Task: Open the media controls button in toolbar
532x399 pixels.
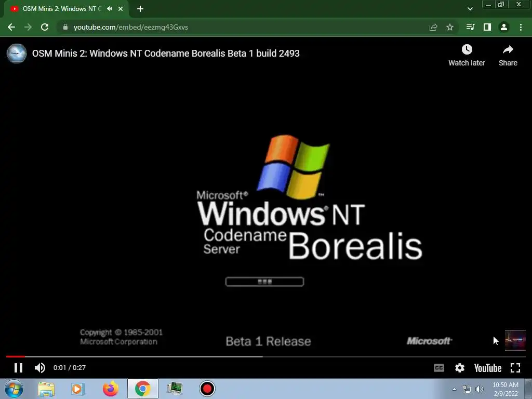Action: [x=470, y=27]
